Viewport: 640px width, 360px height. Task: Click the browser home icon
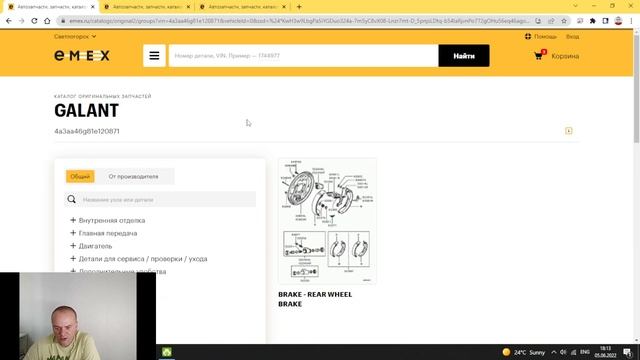47,21
